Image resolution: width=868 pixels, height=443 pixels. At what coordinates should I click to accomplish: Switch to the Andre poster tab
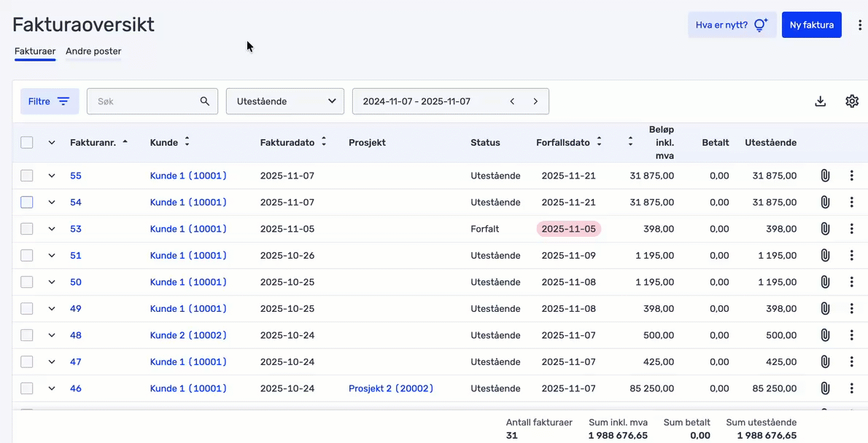pos(93,51)
